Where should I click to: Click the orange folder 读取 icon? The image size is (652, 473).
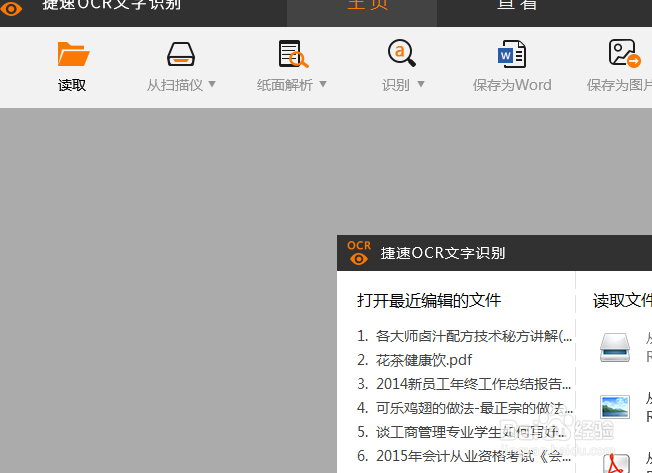(x=73, y=54)
